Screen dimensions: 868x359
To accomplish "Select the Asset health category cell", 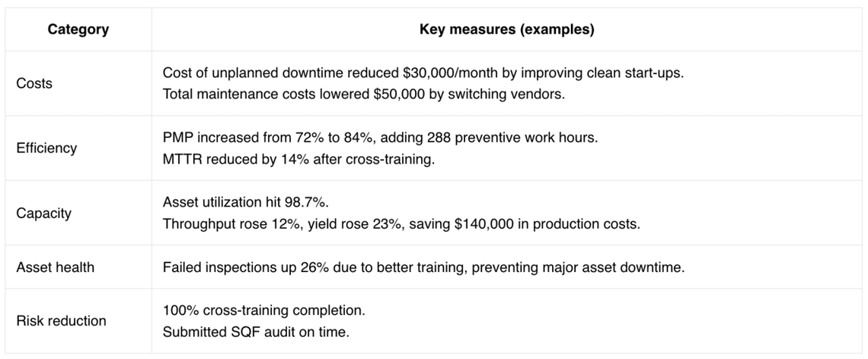I will [55, 268].
